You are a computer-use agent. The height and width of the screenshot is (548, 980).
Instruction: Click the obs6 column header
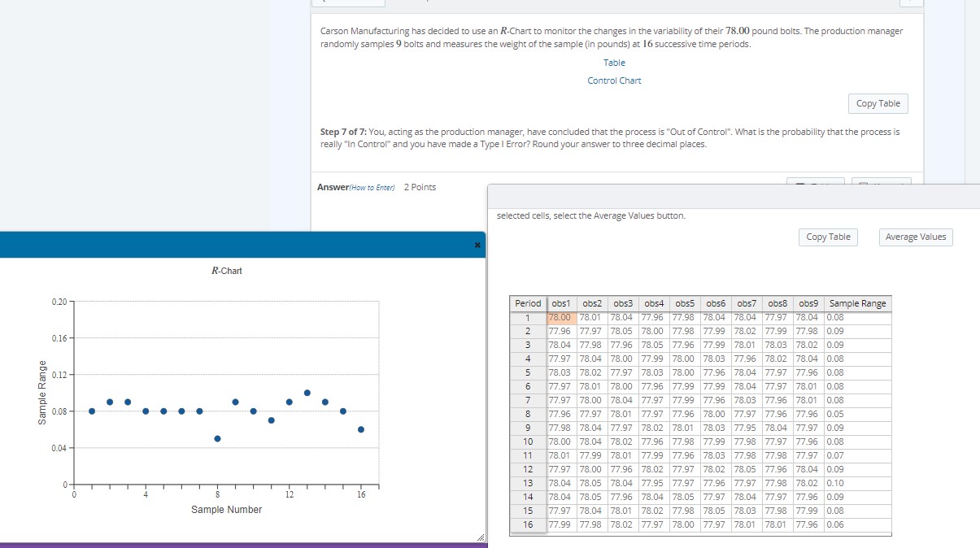[716, 303]
